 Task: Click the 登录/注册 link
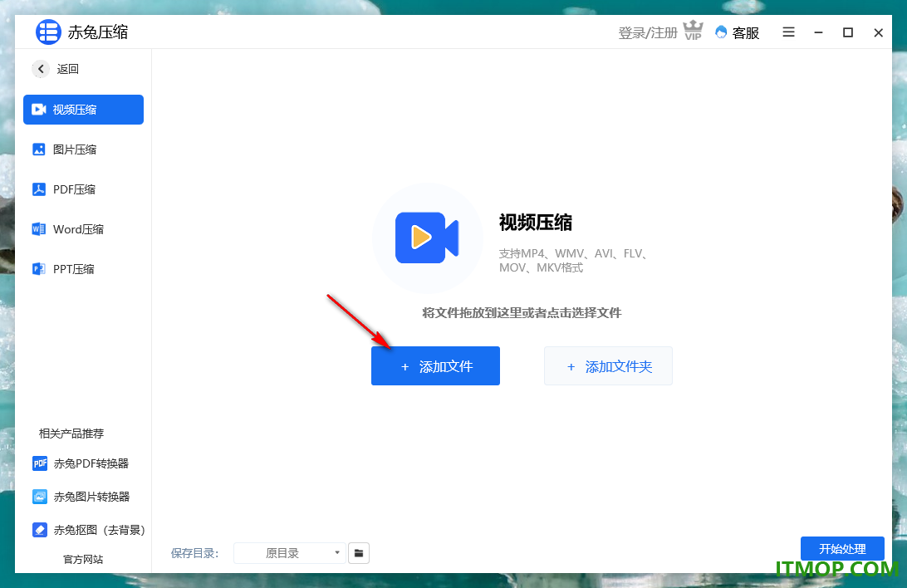647,33
